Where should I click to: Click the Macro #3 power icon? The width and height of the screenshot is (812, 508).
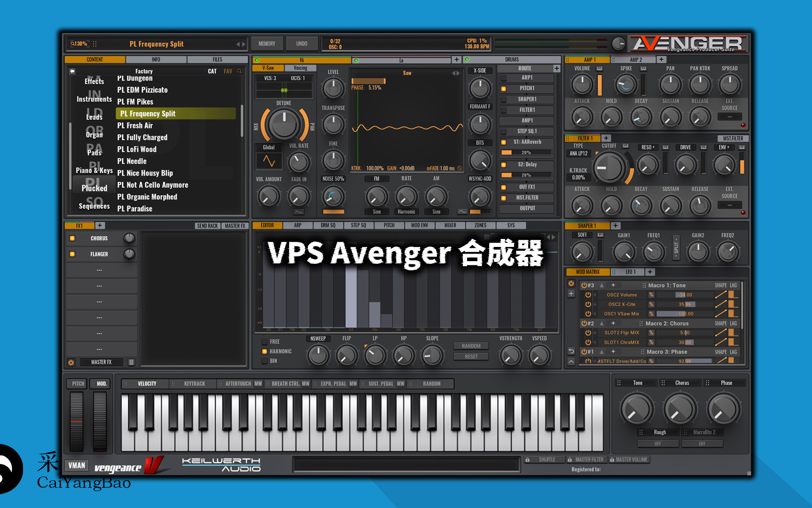coord(584,286)
